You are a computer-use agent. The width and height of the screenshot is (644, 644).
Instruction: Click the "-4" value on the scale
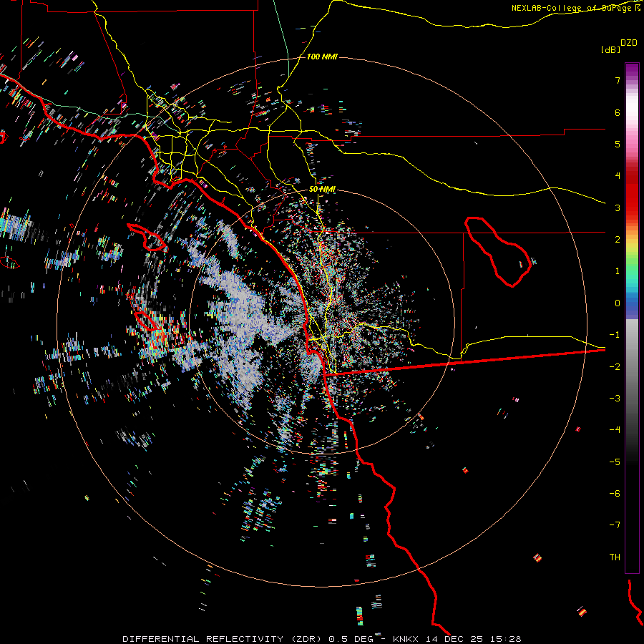coord(615,430)
